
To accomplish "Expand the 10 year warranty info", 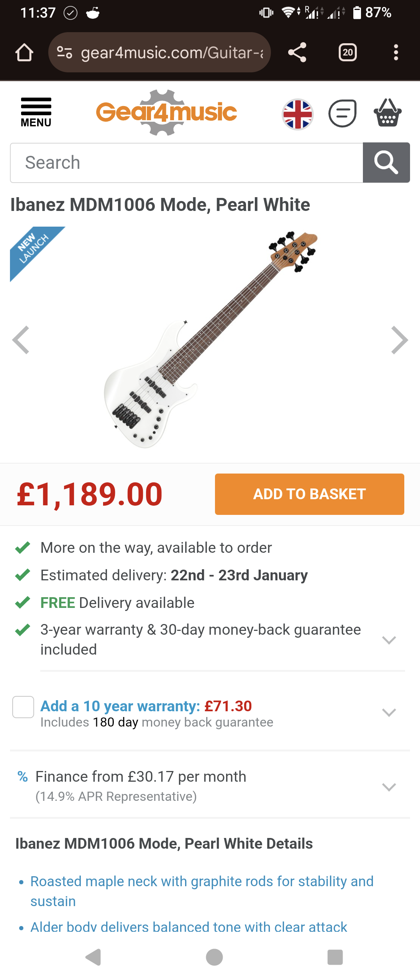I will pyautogui.click(x=389, y=712).
